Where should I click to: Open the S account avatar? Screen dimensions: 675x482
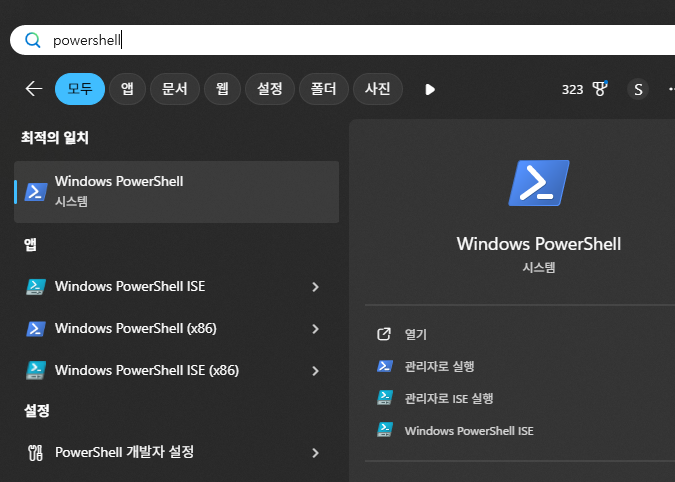point(638,90)
